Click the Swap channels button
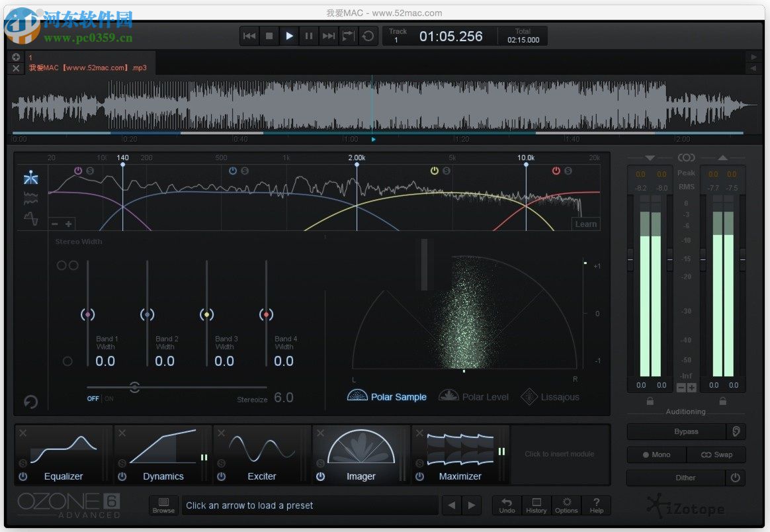Image resolution: width=770 pixels, height=532 pixels. pyautogui.click(x=716, y=455)
